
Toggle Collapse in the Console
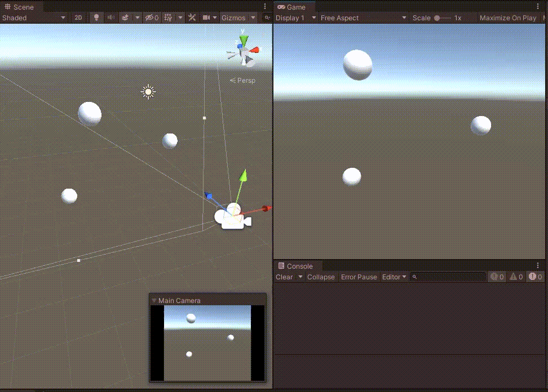[x=321, y=277]
